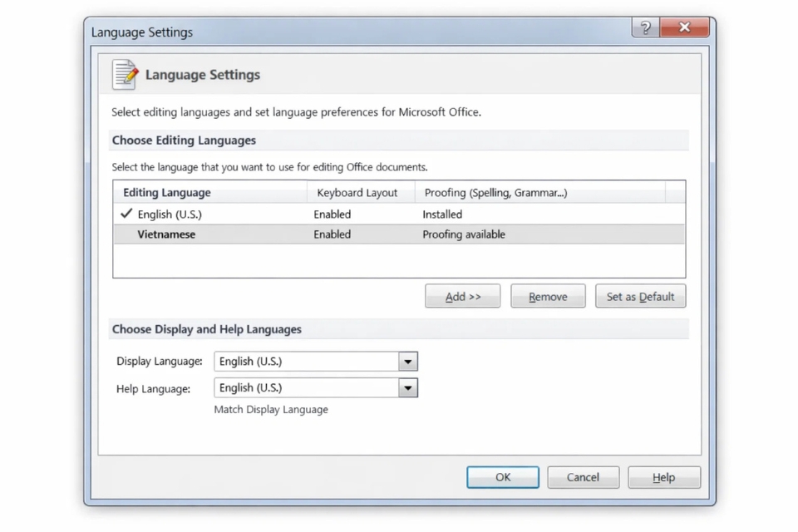Image resolution: width=798 pixels, height=532 pixels.
Task: Expand the Display Language dropdown arrow
Action: pyautogui.click(x=407, y=362)
